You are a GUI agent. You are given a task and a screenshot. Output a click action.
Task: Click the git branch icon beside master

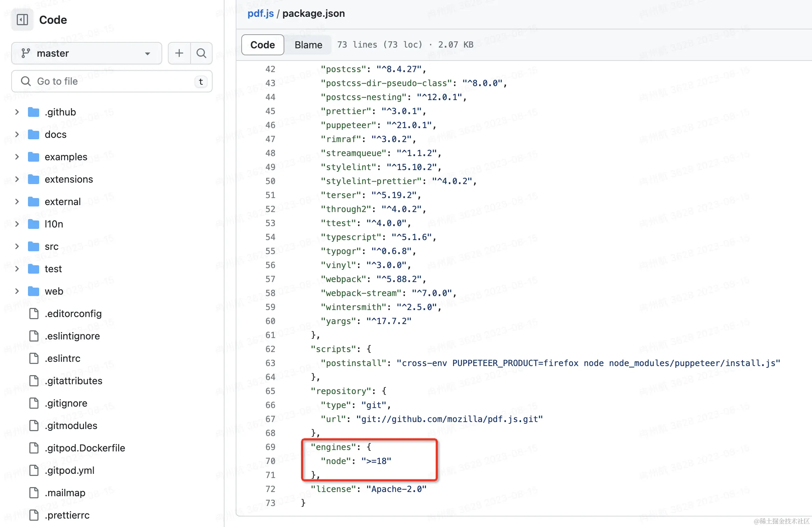(x=26, y=53)
